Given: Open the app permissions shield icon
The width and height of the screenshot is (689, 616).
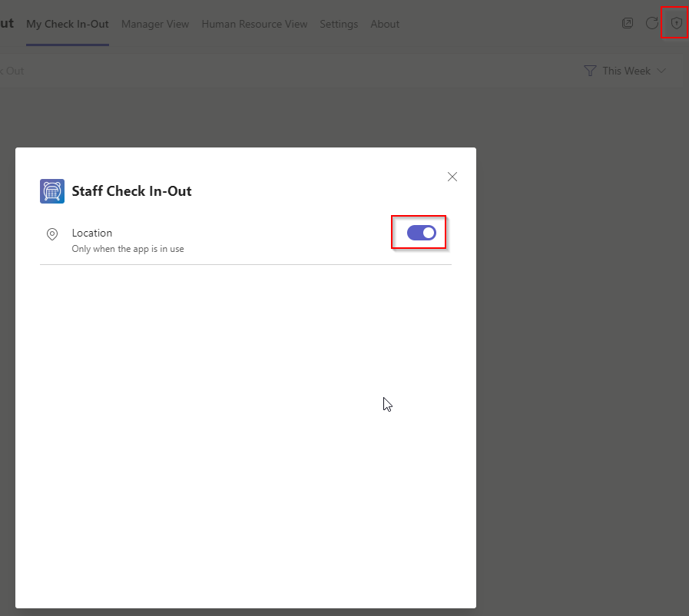Looking at the screenshot, I should (x=676, y=23).
